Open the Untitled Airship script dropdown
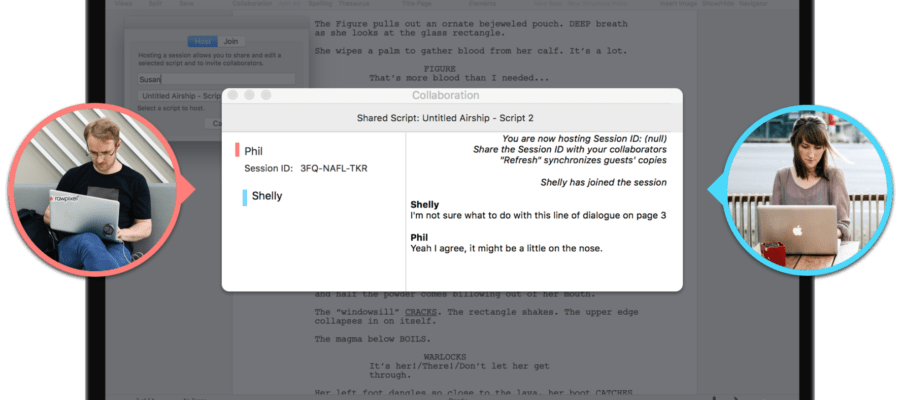This screenshot has width=900, height=400. pyautogui.click(x=180, y=96)
